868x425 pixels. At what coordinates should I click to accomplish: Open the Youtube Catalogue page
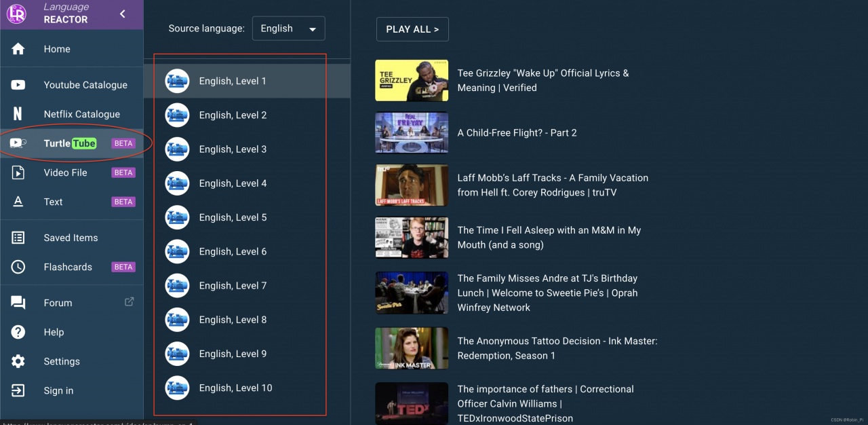pos(85,85)
